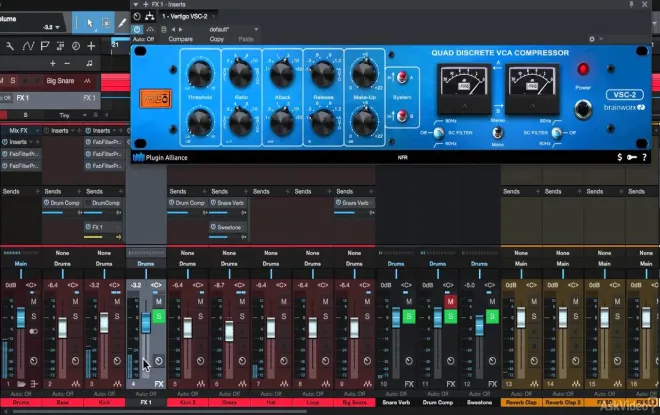Image resolution: width=660 pixels, height=415 pixels.
Task: Click the waveform icon on channel 2 Bass
Action: pos(75,384)
